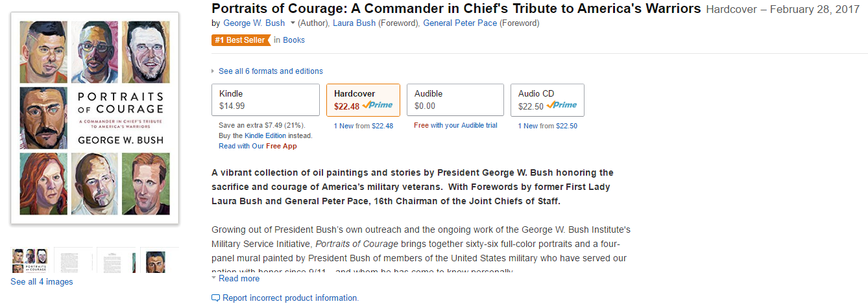This screenshot has height=306, width=868.
Task: Open Read with Our Free App link
Action: click(x=258, y=147)
